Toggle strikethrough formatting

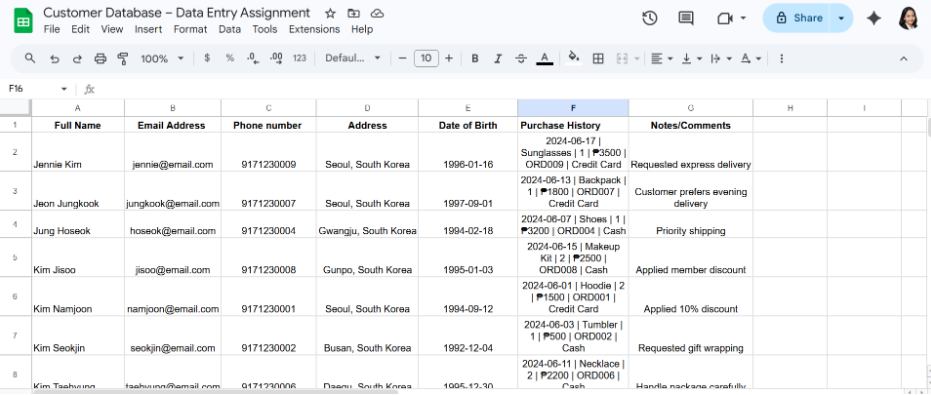[521, 58]
